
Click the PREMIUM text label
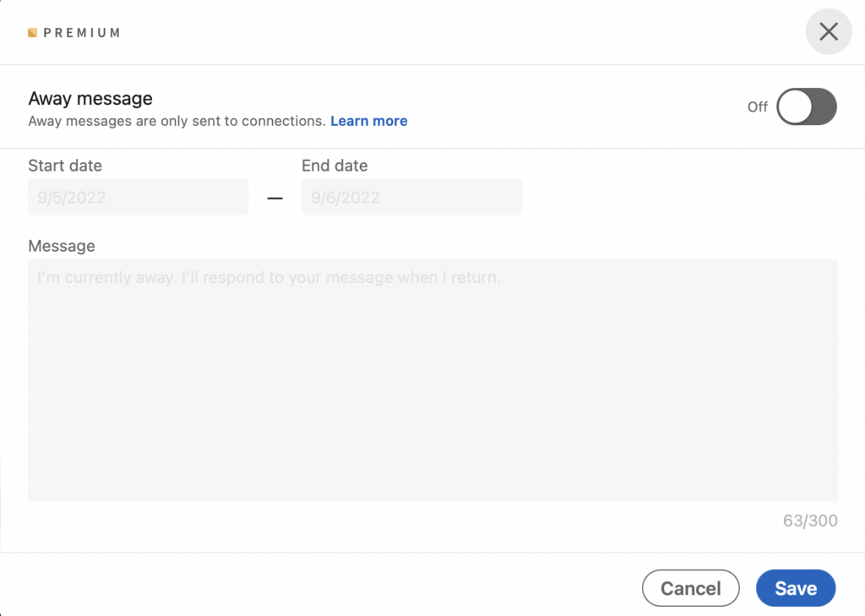click(81, 33)
